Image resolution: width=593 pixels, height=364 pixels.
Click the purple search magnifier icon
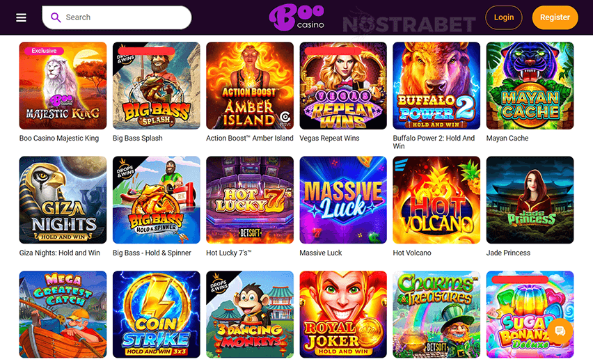pos(56,17)
